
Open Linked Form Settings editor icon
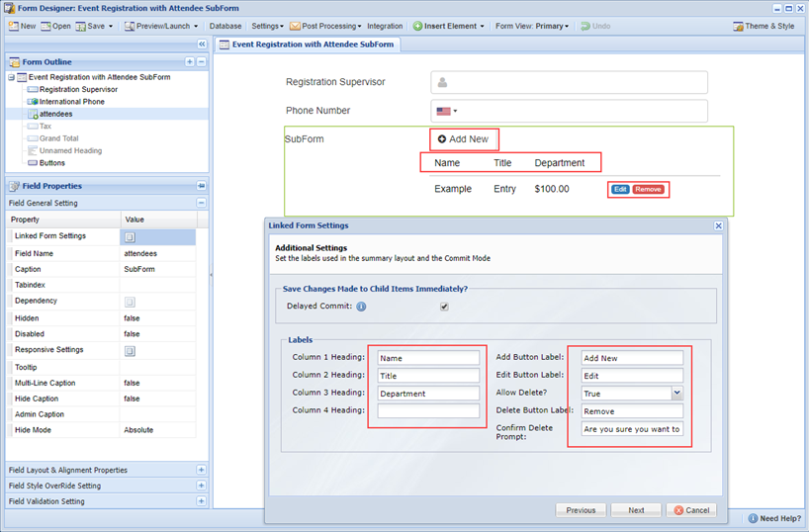click(x=130, y=237)
